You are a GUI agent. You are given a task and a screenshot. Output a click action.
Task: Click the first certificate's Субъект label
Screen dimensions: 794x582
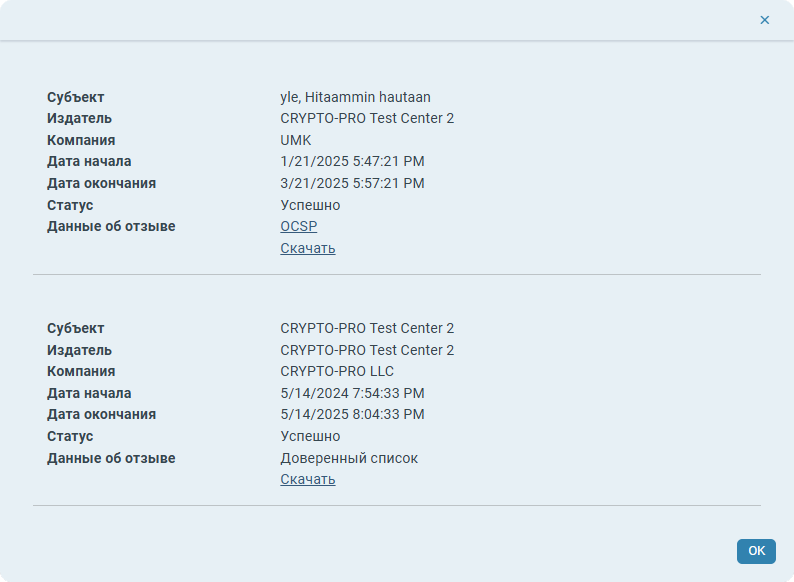point(76,97)
